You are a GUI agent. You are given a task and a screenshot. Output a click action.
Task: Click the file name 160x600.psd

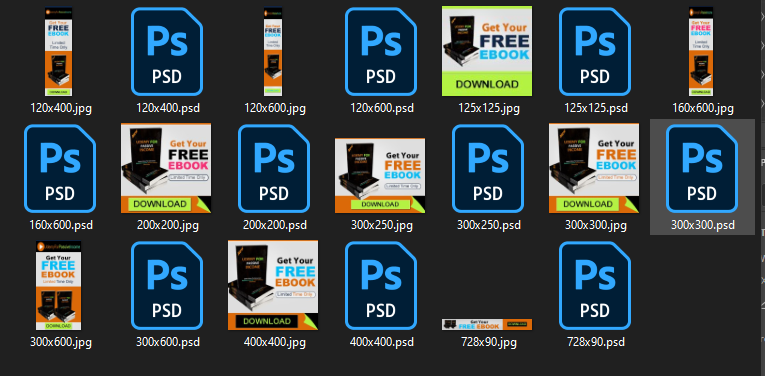pyautogui.click(x=60, y=225)
